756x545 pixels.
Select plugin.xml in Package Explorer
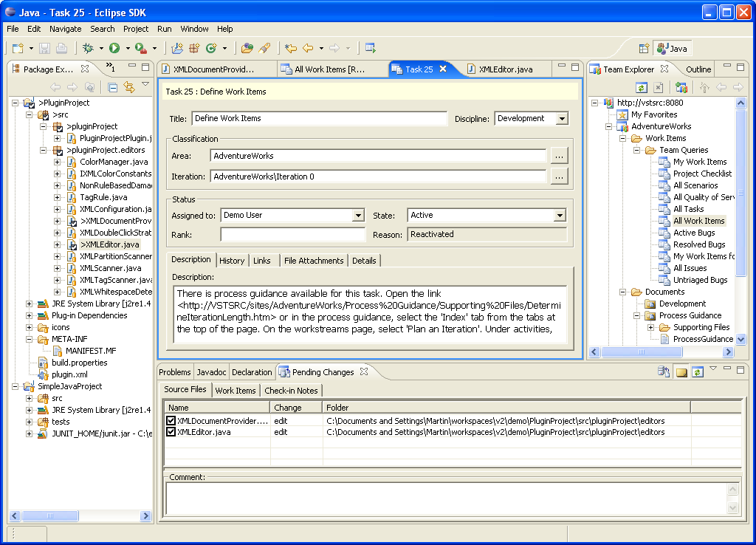click(69, 374)
